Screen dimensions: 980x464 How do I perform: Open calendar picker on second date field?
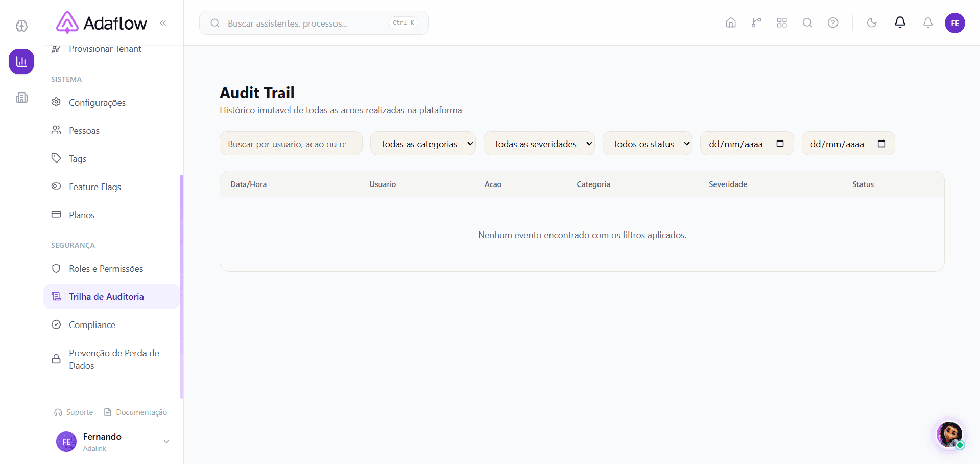tap(881, 143)
